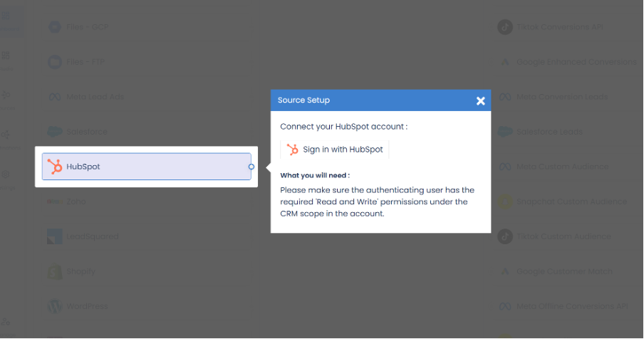Click the orange HubSpot icon in source row
Image resolution: width=644 pixels, height=339 pixels.
(55, 167)
